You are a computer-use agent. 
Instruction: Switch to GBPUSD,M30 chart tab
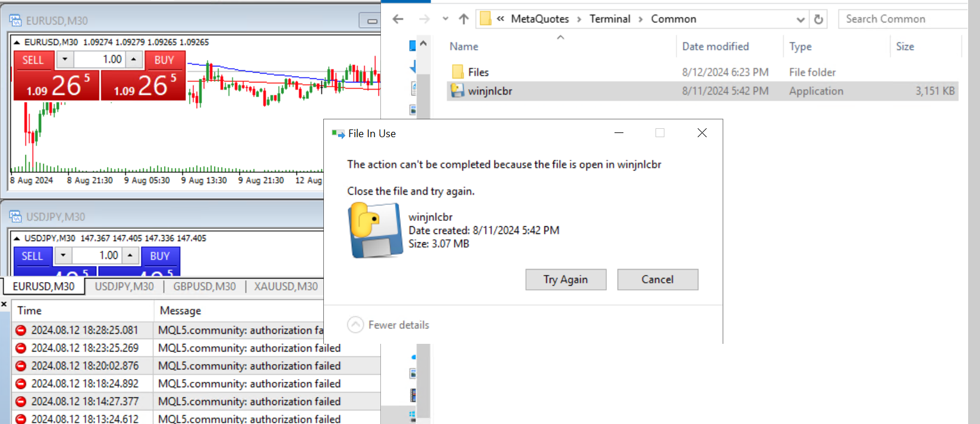[x=204, y=286]
